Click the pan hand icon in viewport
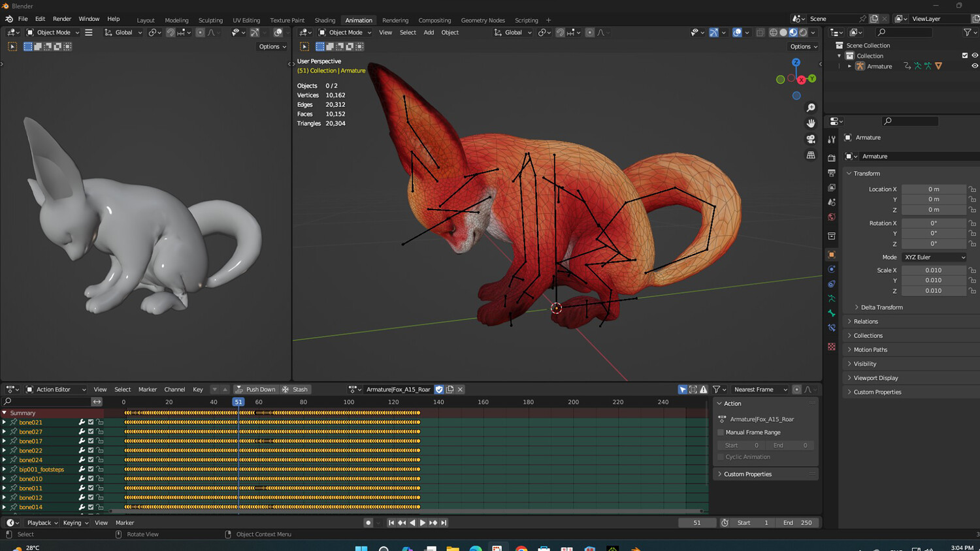Image resolution: width=980 pixels, height=551 pixels. pos(811,123)
